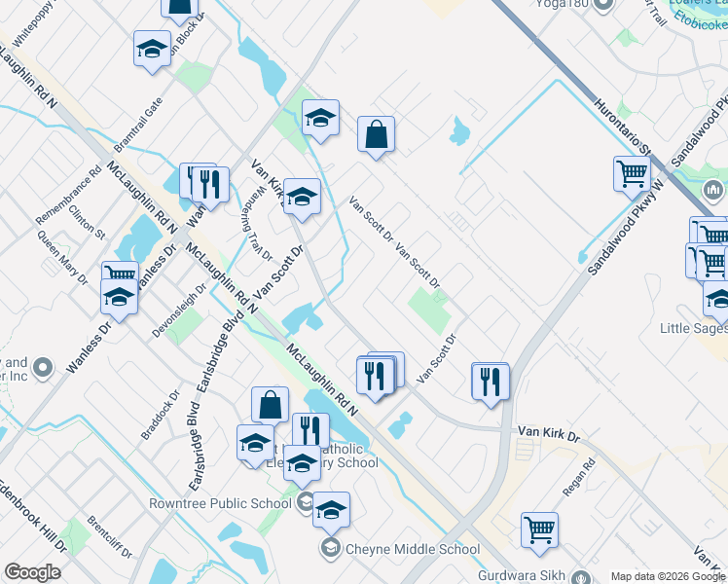Click the Remembrance Rd street label
Image resolution: width=728 pixels, height=584 pixels.
click(x=68, y=194)
